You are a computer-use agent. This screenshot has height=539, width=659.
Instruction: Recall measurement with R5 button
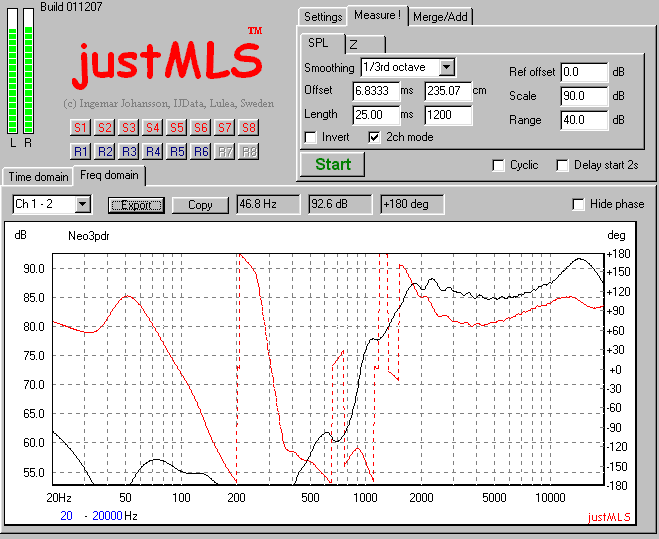point(177,151)
